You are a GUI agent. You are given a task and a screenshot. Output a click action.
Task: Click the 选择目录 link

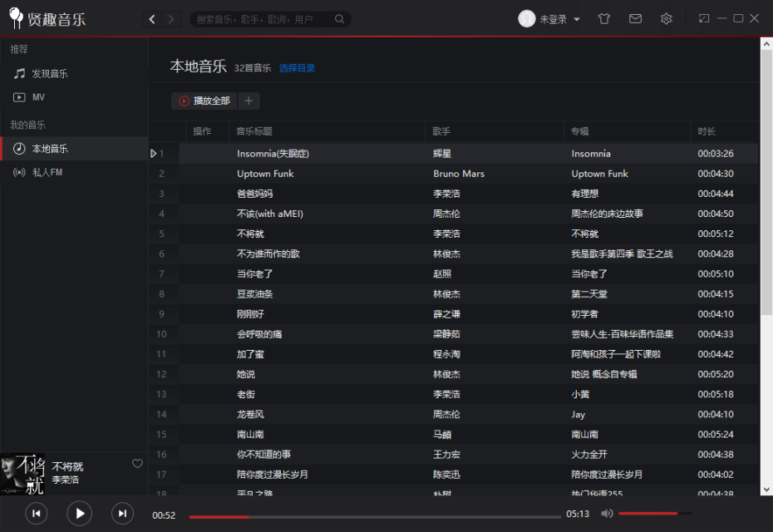click(x=297, y=68)
